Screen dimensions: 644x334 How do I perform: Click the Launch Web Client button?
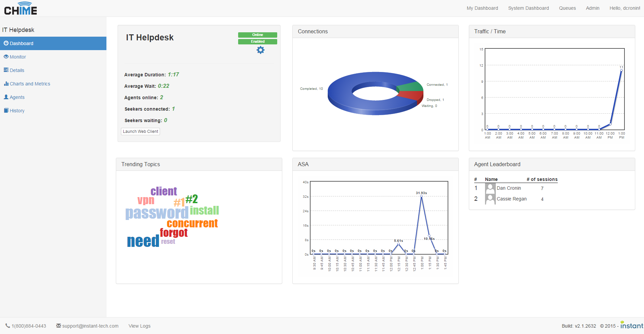(x=140, y=132)
